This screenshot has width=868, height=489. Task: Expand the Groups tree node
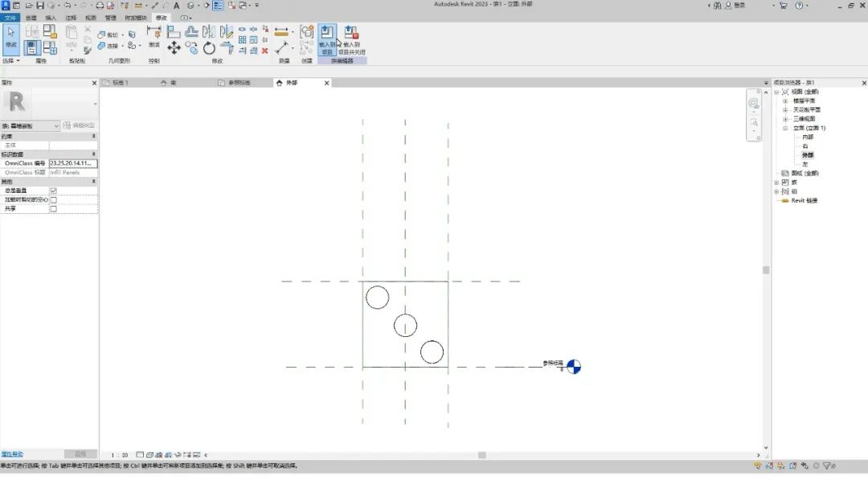click(776, 191)
